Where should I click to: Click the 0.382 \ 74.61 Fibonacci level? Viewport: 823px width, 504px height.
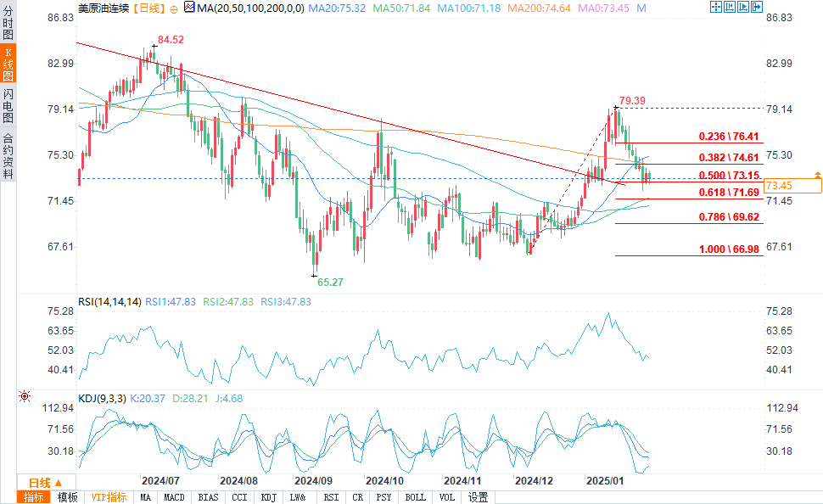coord(729,158)
